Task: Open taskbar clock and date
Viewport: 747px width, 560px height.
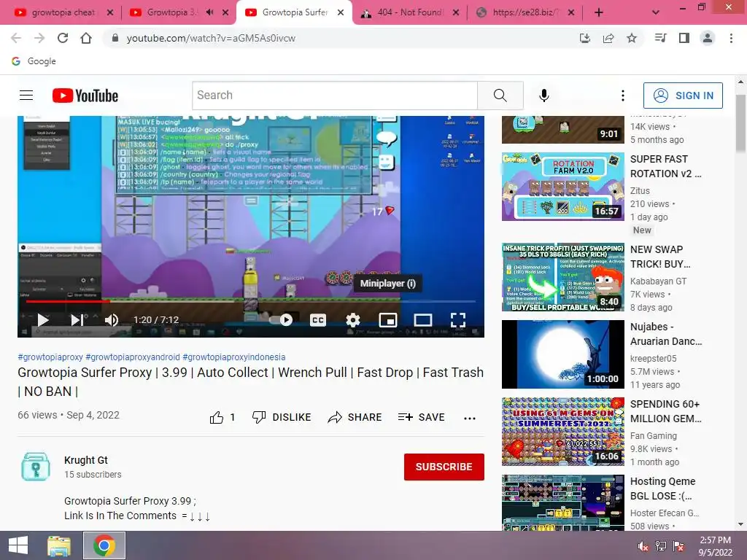Action: click(715, 546)
